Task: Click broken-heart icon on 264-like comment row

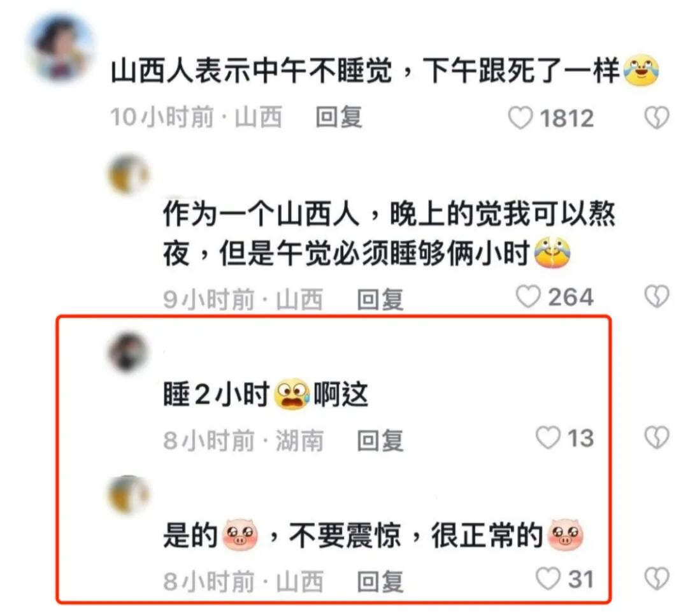Action: click(657, 297)
